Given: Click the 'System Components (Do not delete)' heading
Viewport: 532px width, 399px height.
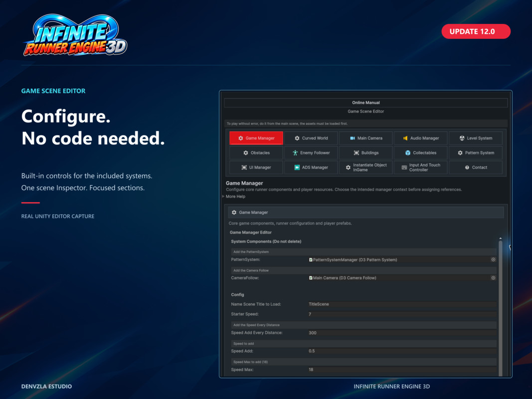Looking at the screenshot, I should pos(266,241).
